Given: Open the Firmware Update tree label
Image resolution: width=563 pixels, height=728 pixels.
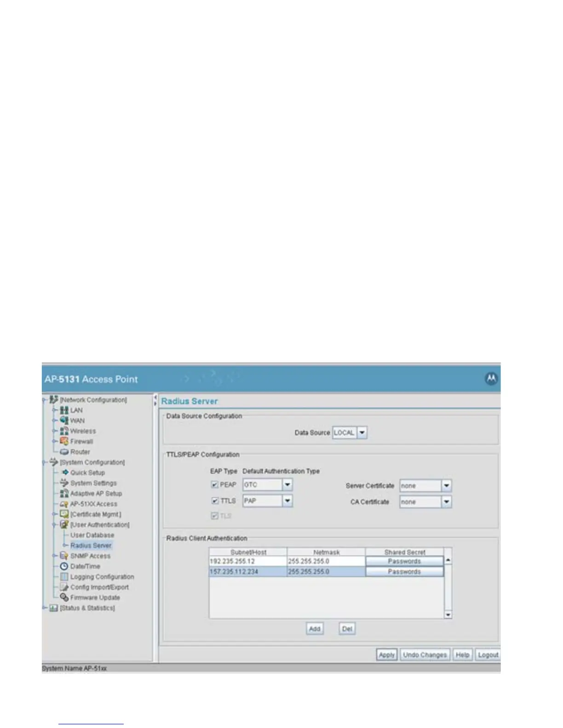Looking at the screenshot, I should 95,597.
